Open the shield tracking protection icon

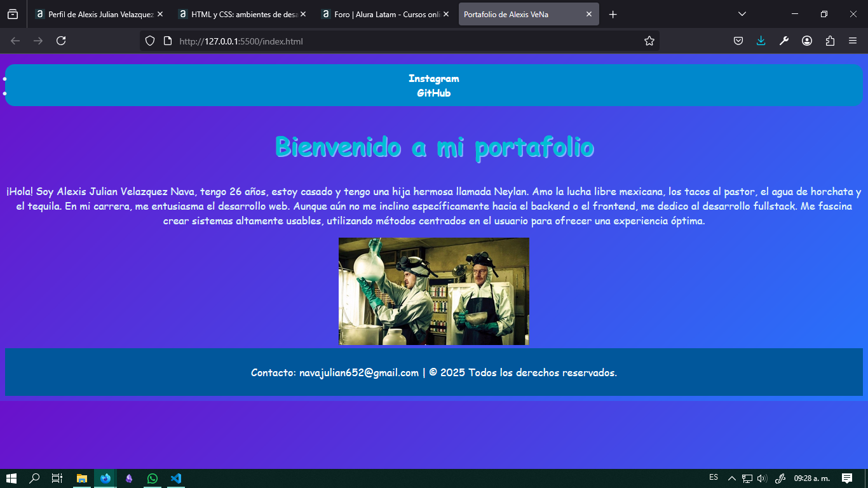coord(150,41)
